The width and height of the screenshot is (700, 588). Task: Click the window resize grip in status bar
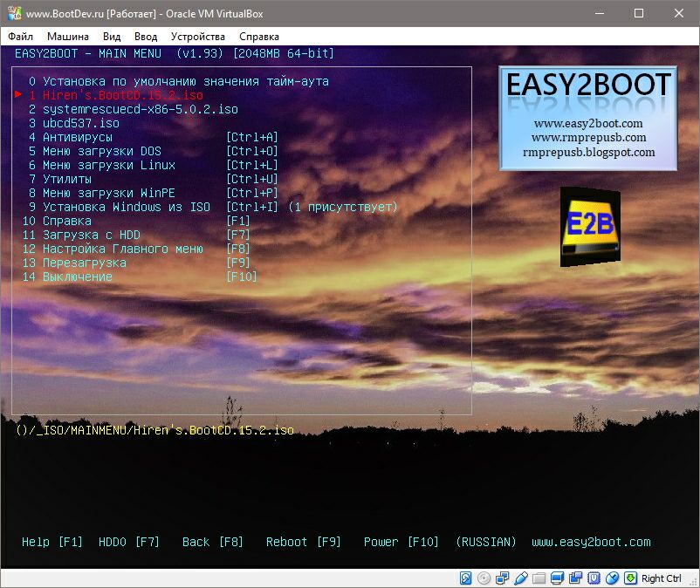[693, 581]
